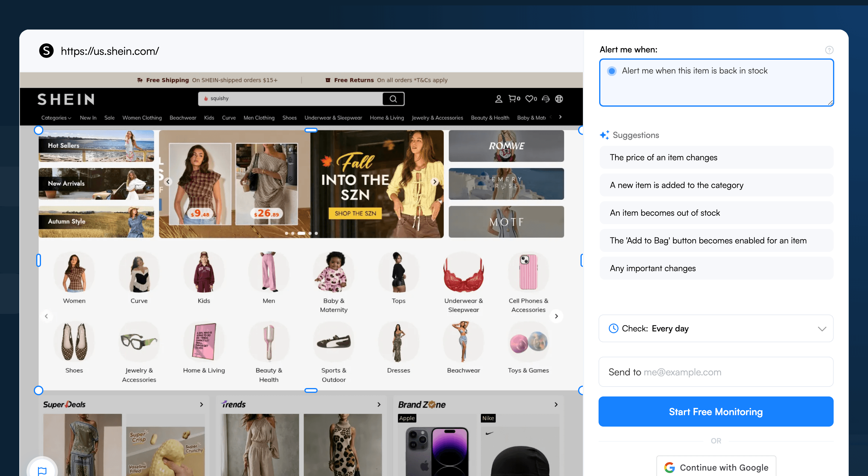
Task: Click the Send to email field
Action: click(716, 372)
